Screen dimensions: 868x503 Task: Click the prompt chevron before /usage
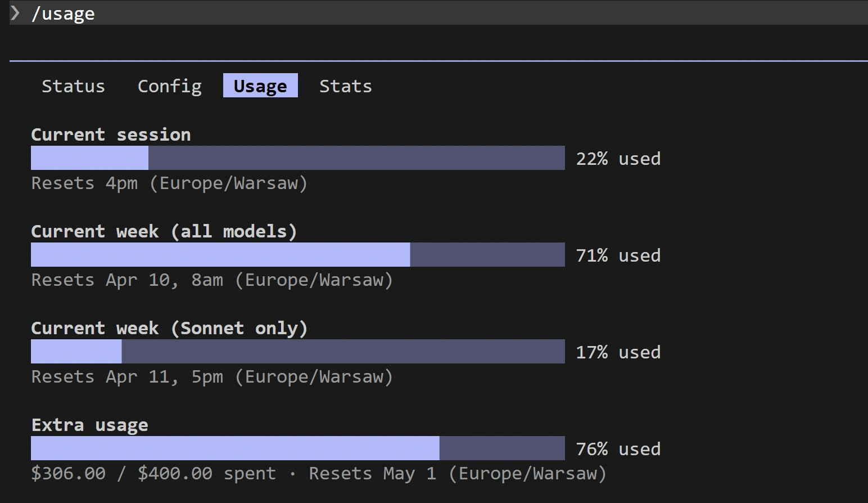15,13
